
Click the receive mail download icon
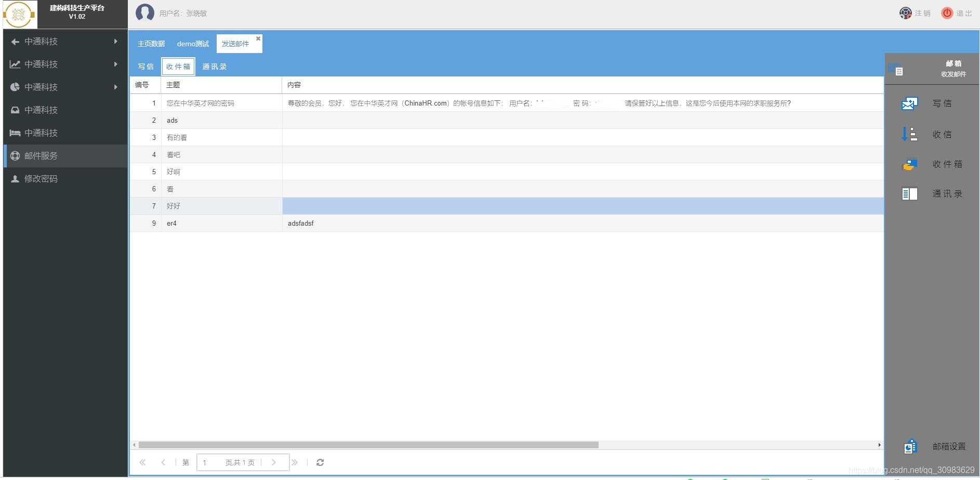(x=909, y=134)
